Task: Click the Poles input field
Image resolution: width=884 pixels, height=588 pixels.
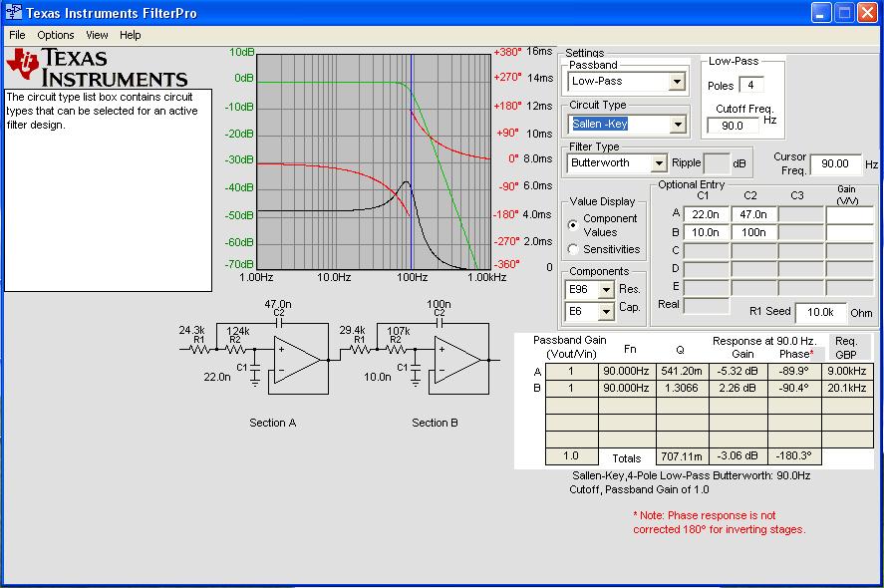Action: 750,85
